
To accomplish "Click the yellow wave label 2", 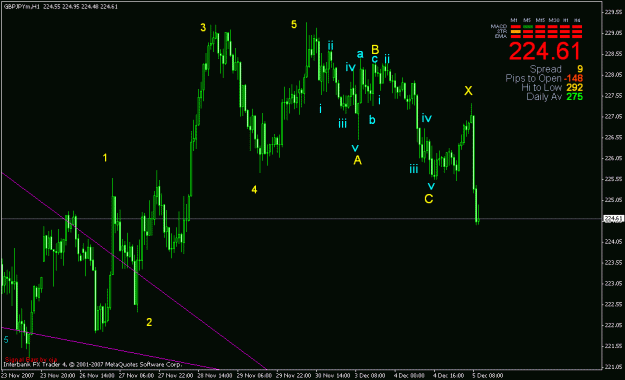I will point(149,322).
